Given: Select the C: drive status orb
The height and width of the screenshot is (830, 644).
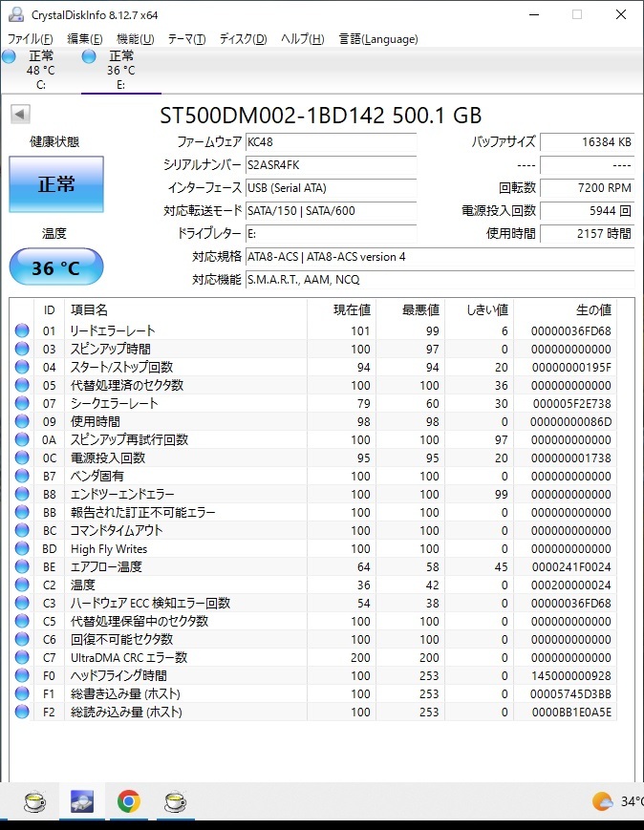Looking at the screenshot, I should tap(9, 56).
